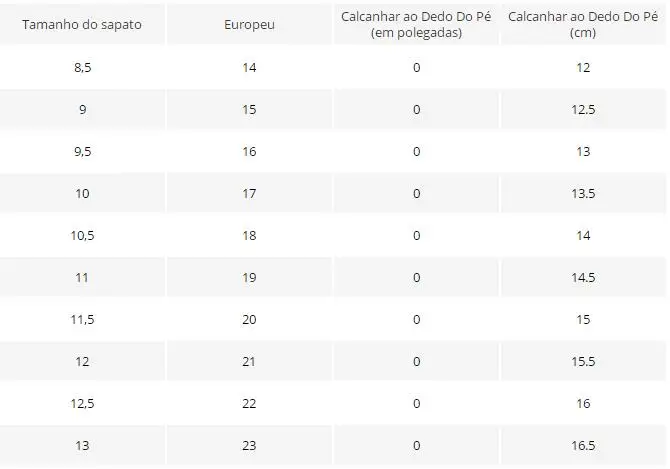Image resolution: width=670 pixels, height=469 pixels.
Task: Click European size 14 cell
Action: click(x=249, y=67)
